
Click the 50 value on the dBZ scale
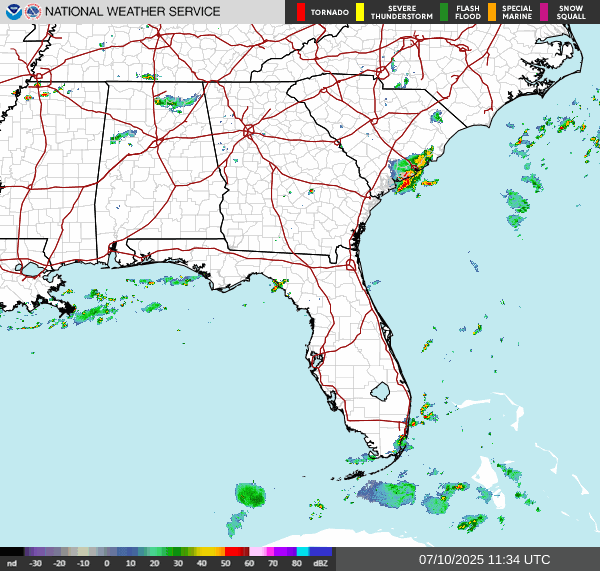point(225,563)
